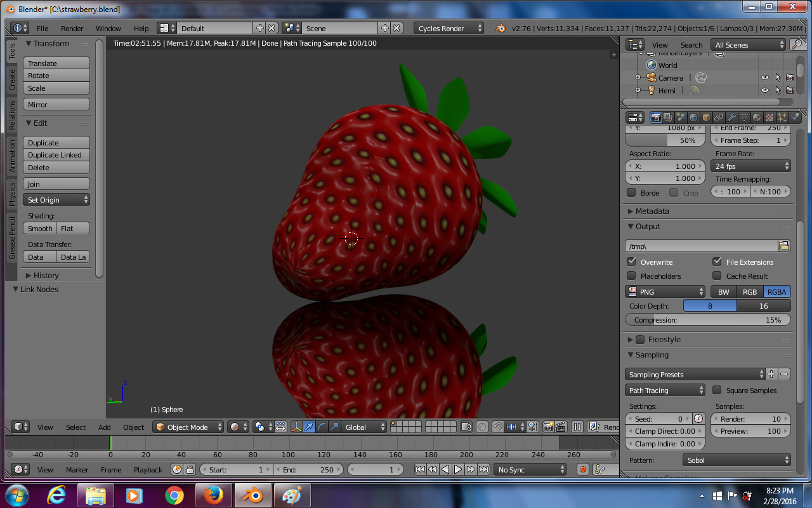Toggle visibility eye for Camera in outliner

pos(764,77)
